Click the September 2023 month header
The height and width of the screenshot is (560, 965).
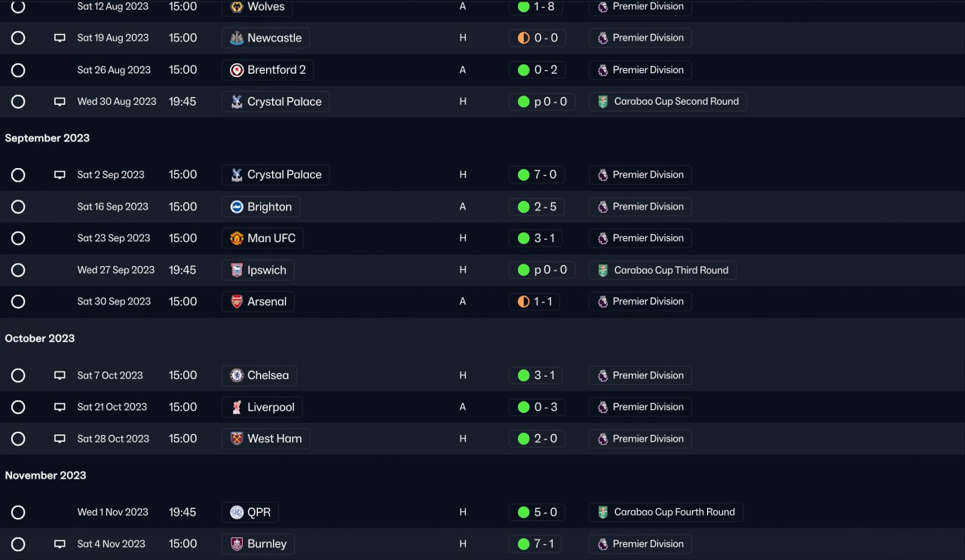click(47, 138)
